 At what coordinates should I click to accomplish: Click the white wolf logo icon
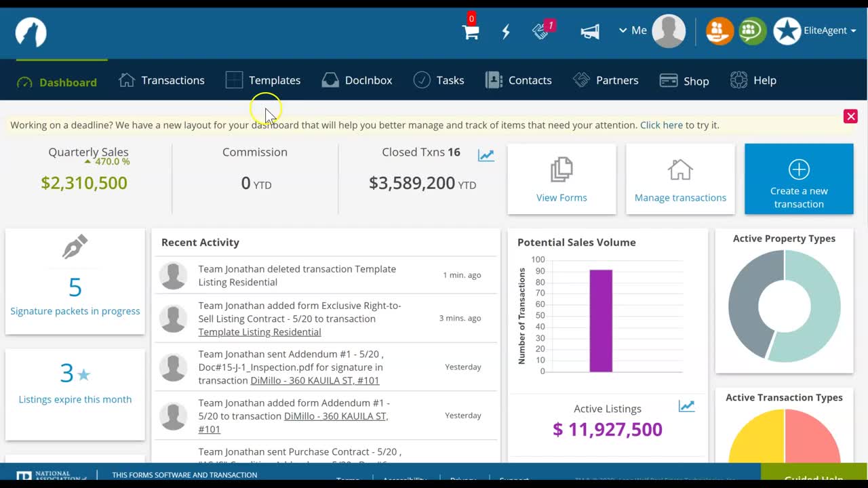[31, 32]
